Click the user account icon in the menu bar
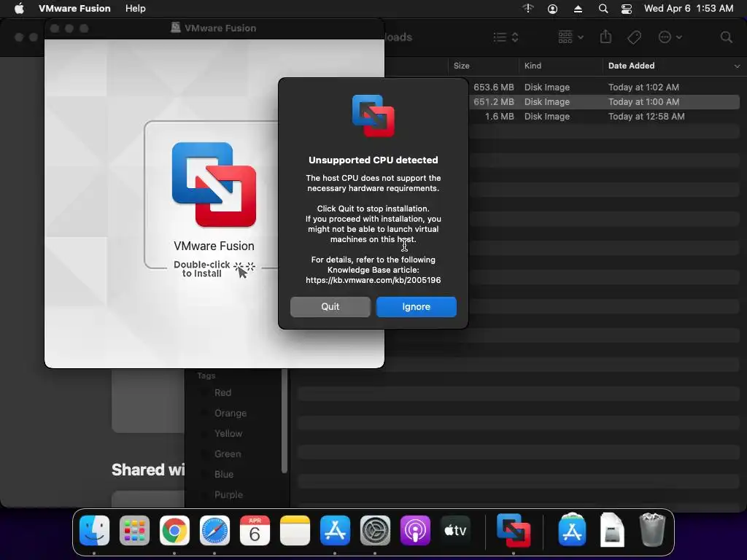Screen dimensions: 747x560 click(553, 9)
